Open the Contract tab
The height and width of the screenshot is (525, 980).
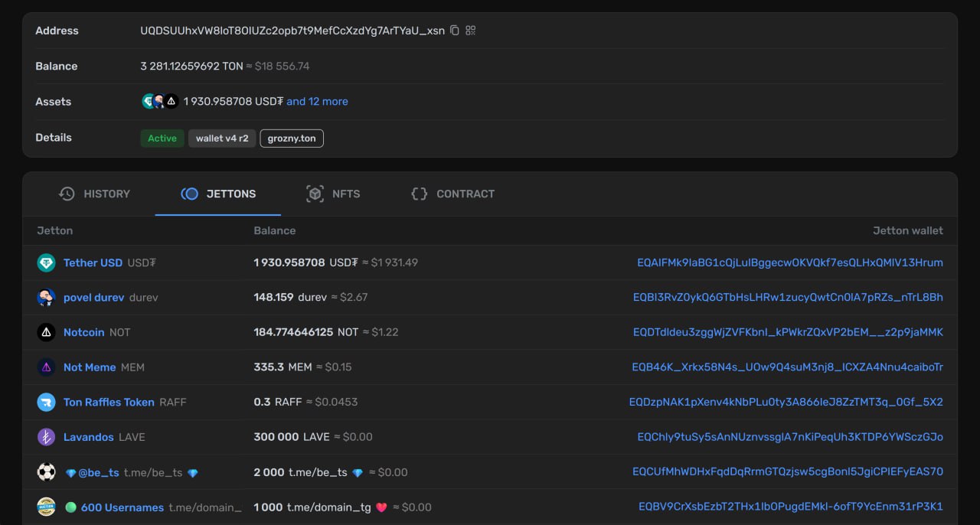pyautogui.click(x=453, y=194)
